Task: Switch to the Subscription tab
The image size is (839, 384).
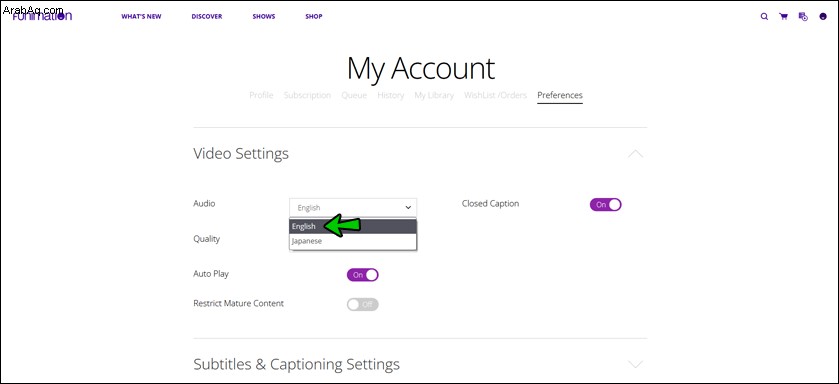Action: (x=307, y=95)
